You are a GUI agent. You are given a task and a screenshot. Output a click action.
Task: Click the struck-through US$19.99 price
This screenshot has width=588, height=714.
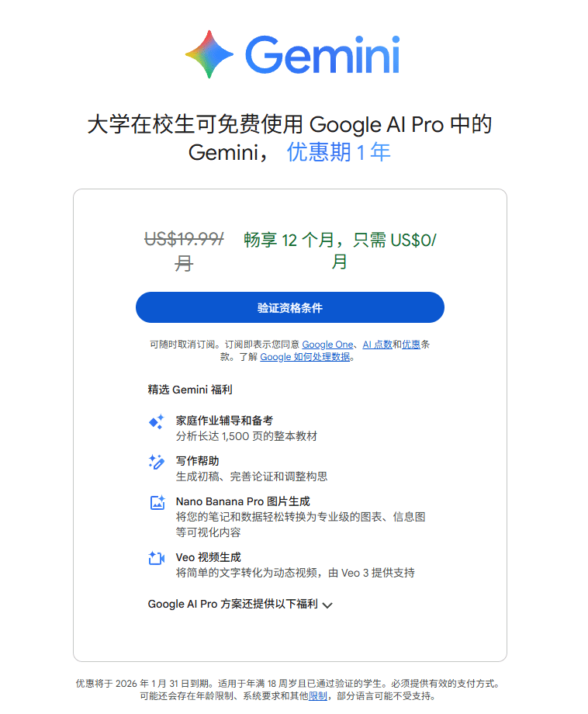(x=184, y=241)
